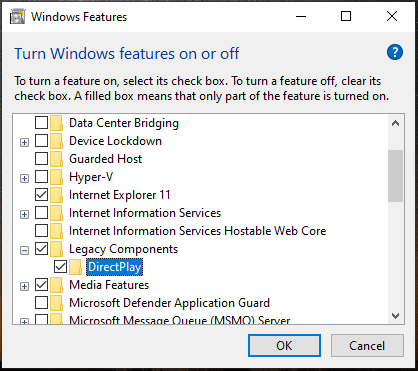
Task: Check the Internet Information Services checkbox
Action: click(41, 213)
